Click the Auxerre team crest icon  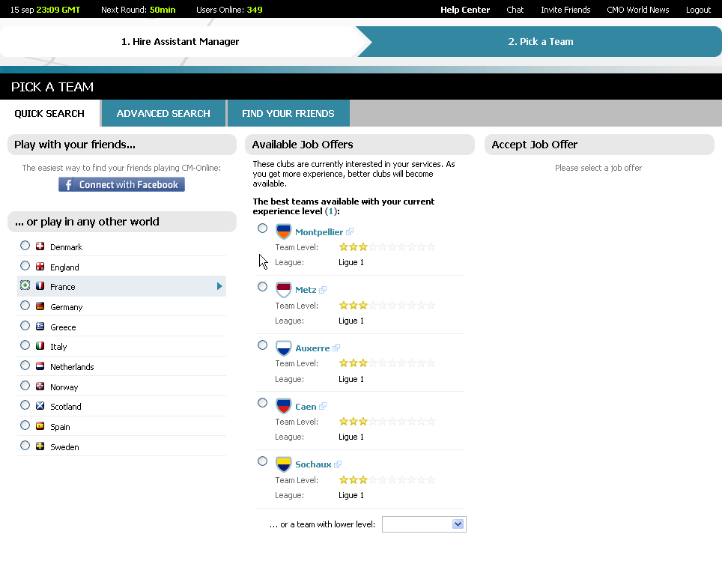point(283,347)
